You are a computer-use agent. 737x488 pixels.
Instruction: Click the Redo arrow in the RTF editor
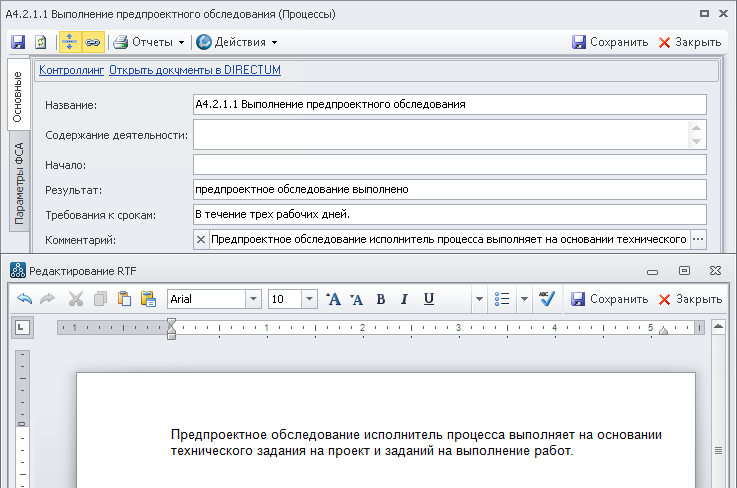[x=47, y=299]
